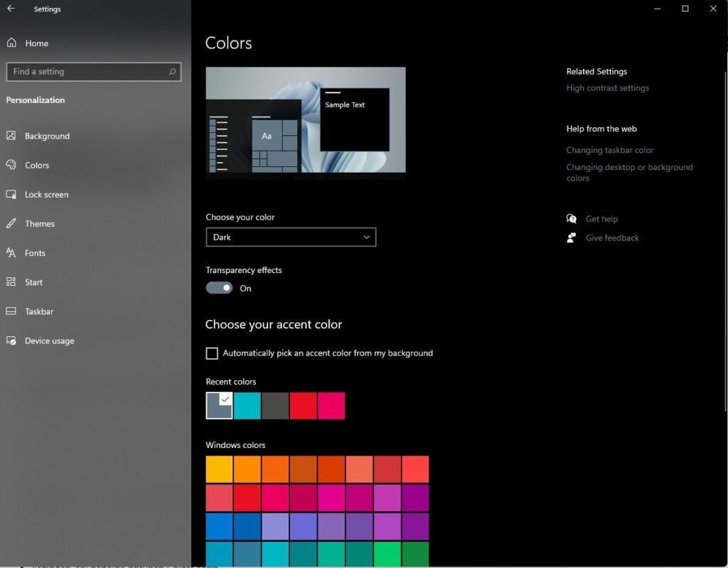Click the Fonts icon in sidebar
This screenshot has width=728, height=568.
coord(11,252)
